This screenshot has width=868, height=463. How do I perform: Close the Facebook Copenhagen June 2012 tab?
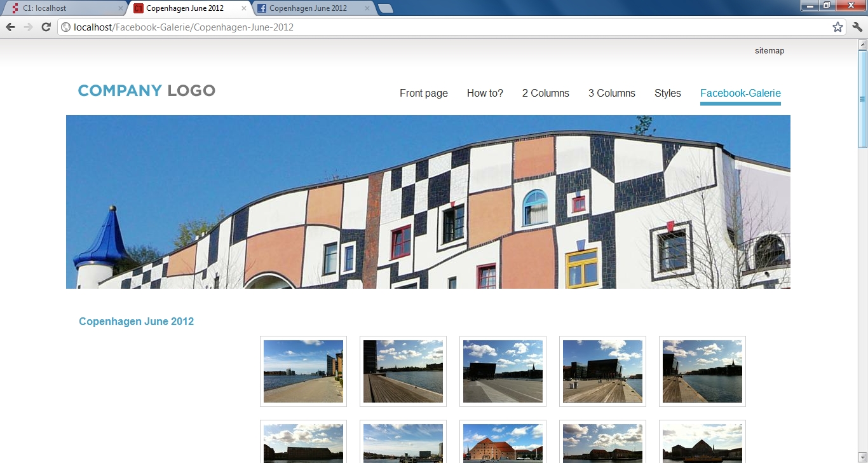tap(367, 8)
